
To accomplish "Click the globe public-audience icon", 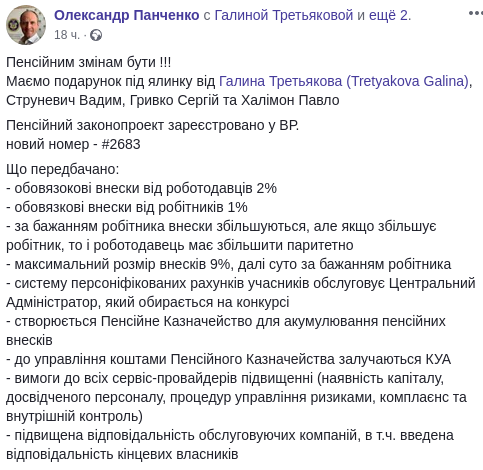I will tap(96, 35).
